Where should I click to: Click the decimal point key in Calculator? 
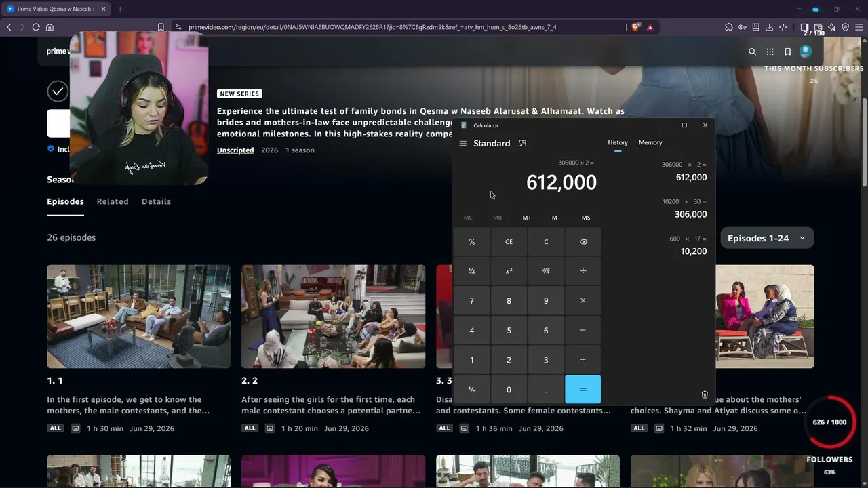point(546,390)
